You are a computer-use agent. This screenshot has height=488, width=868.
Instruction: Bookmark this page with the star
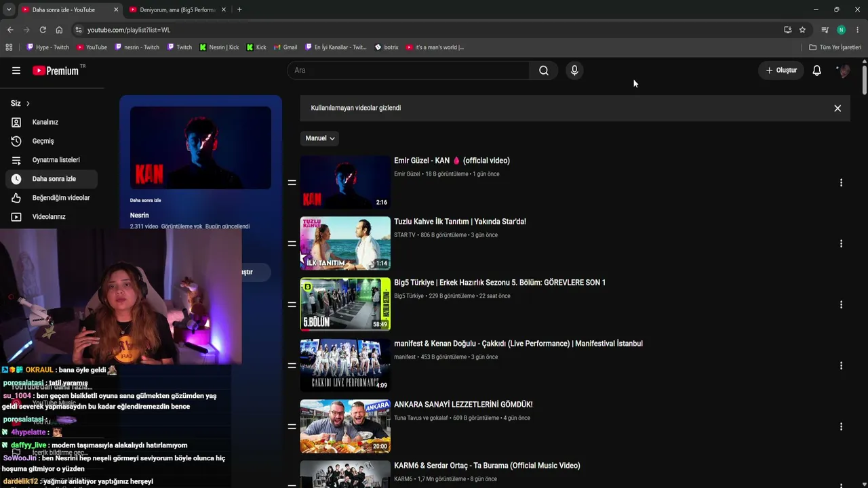click(802, 30)
